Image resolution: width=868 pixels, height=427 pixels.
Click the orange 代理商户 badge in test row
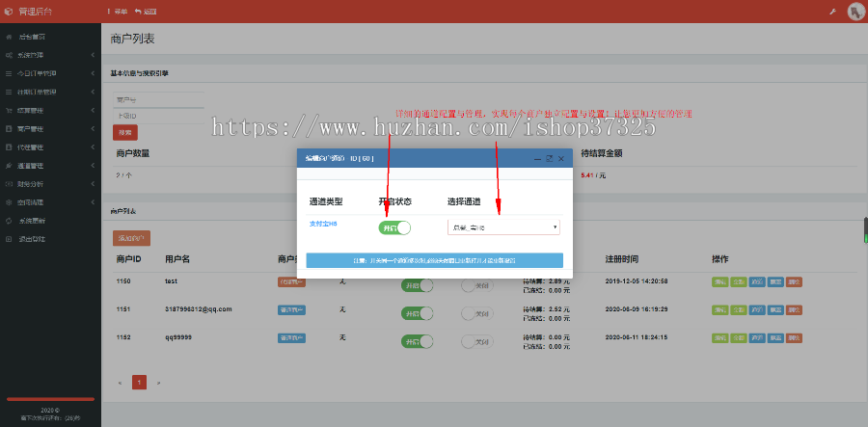click(x=291, y=281)
